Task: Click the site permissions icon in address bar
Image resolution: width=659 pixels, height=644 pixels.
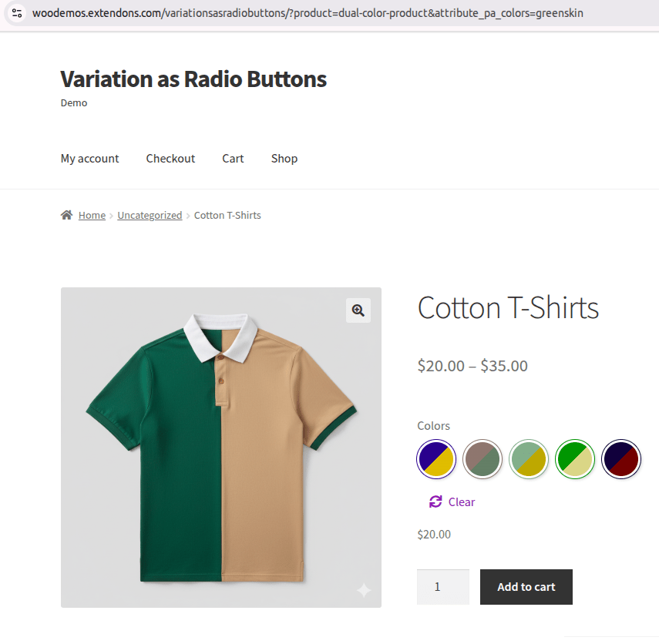Action: (x=16, y=13)
